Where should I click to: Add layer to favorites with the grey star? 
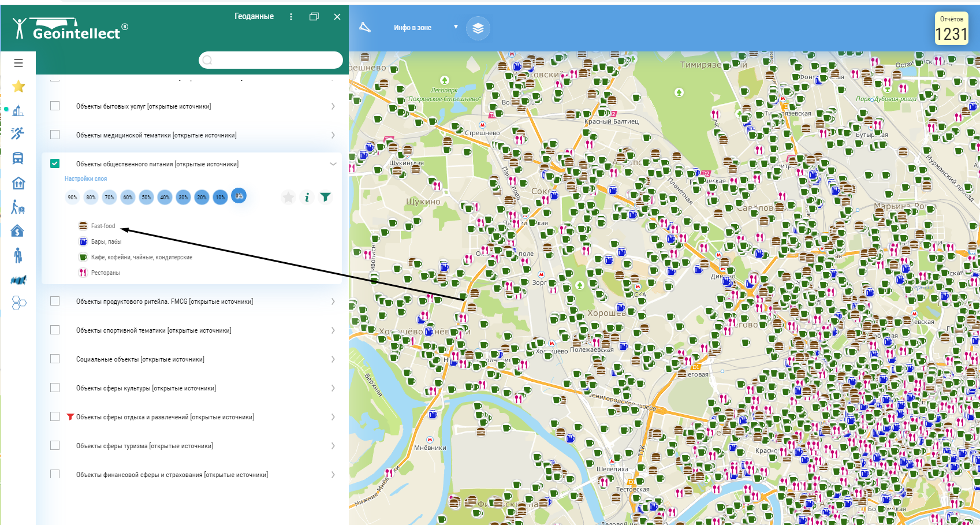click(x=288, y=198)
